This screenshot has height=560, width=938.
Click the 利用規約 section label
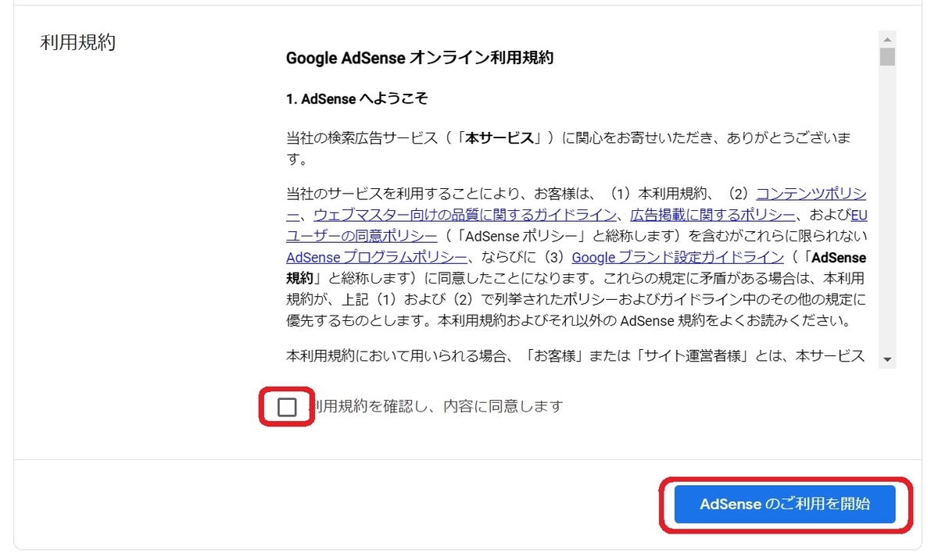(x=77, y=42)
